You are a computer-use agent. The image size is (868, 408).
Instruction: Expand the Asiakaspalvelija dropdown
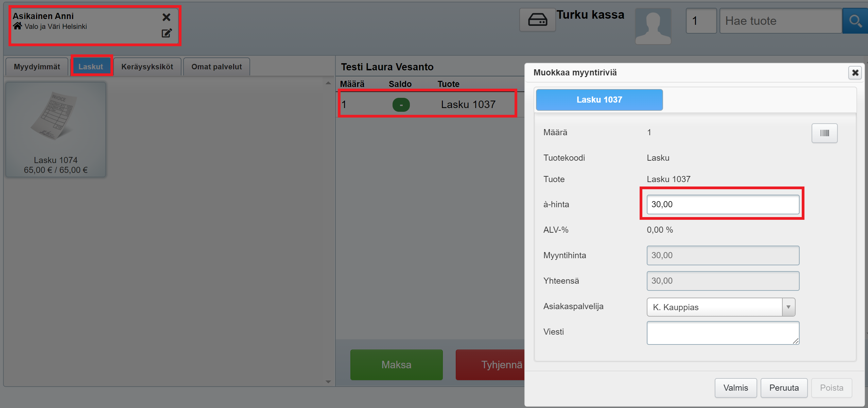788,307
